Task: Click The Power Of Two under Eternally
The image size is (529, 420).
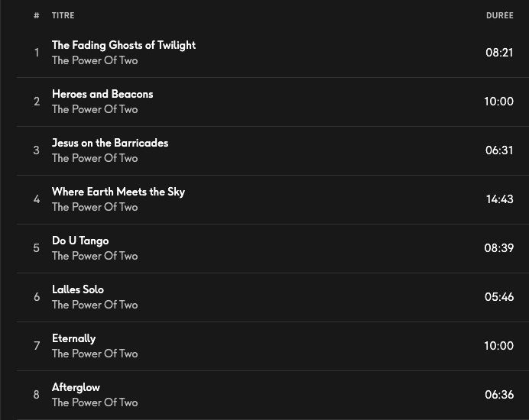Action: pyautogui.click(x=95, y=354)
